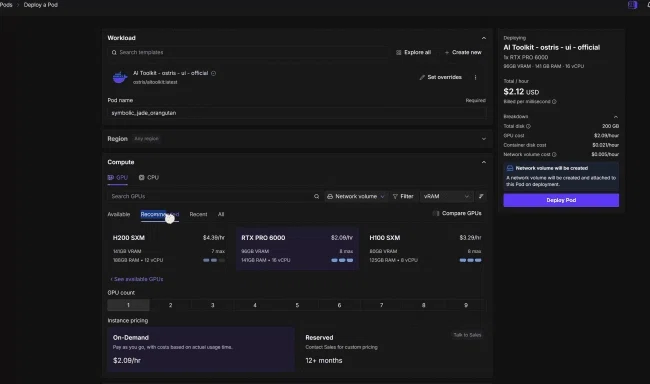Click the Pods breadcrumb link
Image resolution: width=650 pixels, height=384 pixels.
coord(6,5)
